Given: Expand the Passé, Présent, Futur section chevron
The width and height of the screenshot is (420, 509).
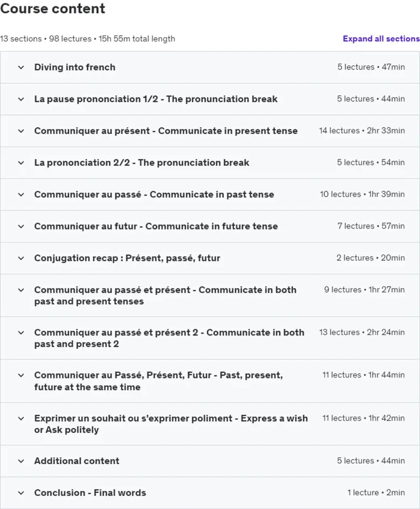Looking at the screenshot, I should tap(21, 375).
